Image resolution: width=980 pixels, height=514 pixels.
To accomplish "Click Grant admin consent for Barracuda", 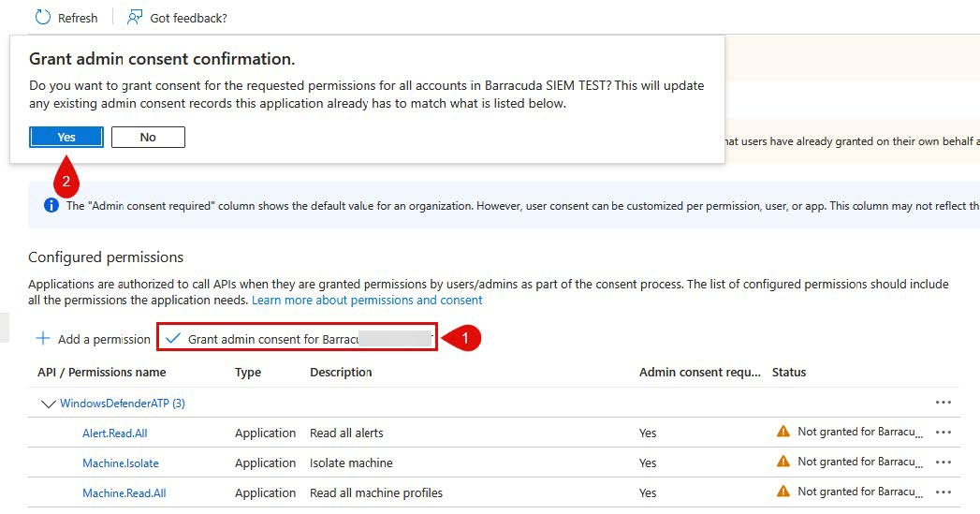I will coord(297,338).
